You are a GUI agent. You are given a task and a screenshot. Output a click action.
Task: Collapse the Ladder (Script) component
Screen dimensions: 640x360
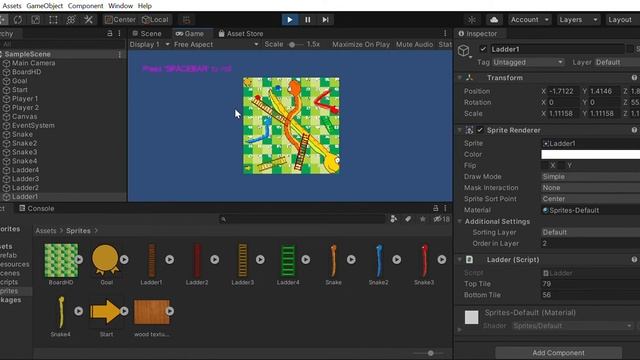[460, 260]
